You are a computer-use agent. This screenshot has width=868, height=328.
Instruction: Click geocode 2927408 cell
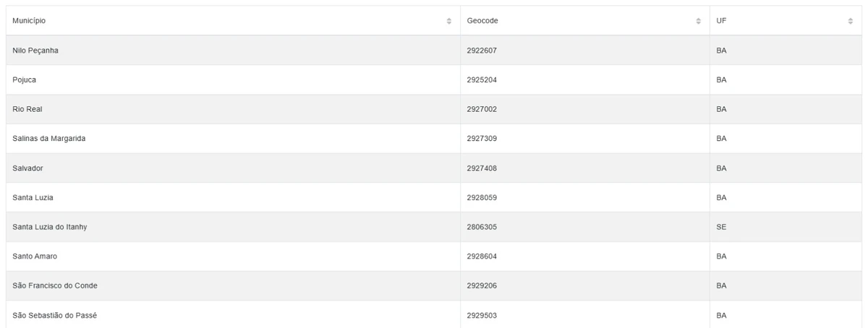pos(482,168)
